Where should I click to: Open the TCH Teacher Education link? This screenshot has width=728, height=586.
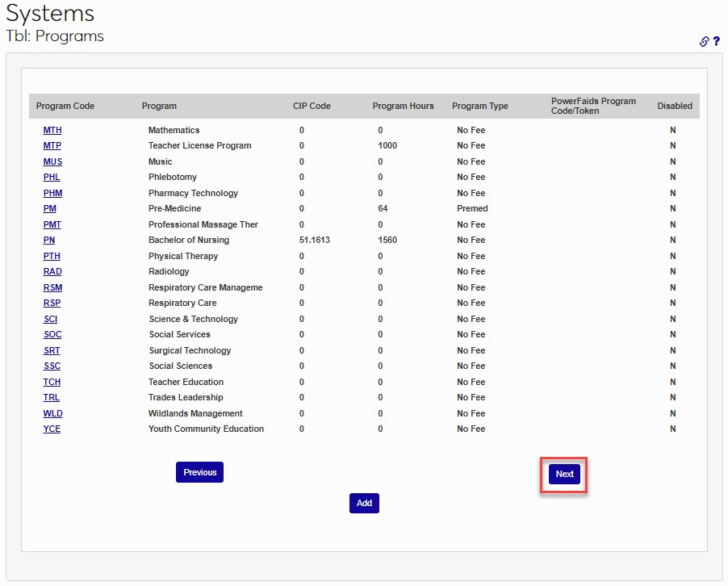(52, 382)
